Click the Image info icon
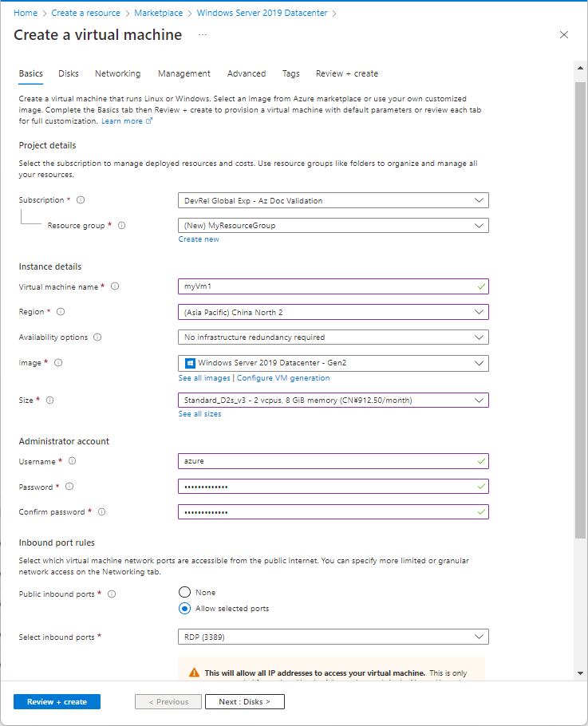Viewport: 588px width, 726px height. click(x=58, y=362)
